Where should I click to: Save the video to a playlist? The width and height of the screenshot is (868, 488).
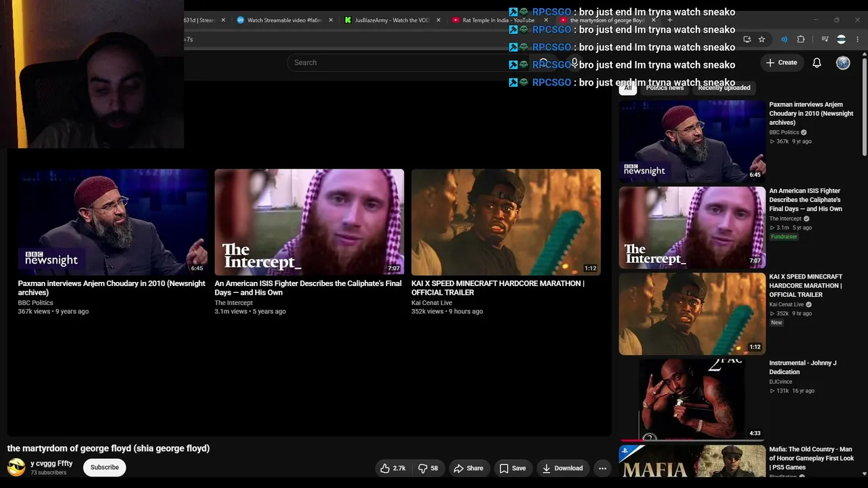[x=513, y=468]
